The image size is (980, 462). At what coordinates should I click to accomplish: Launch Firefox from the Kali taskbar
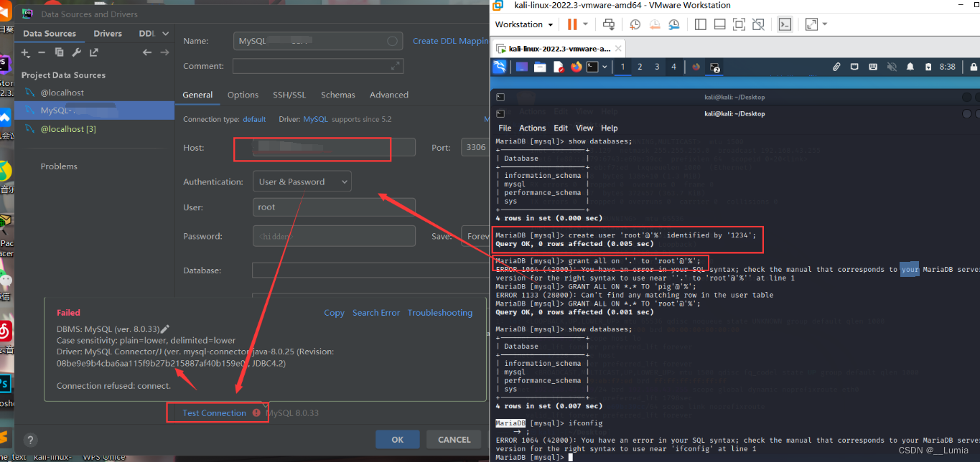tap(577, 66)
